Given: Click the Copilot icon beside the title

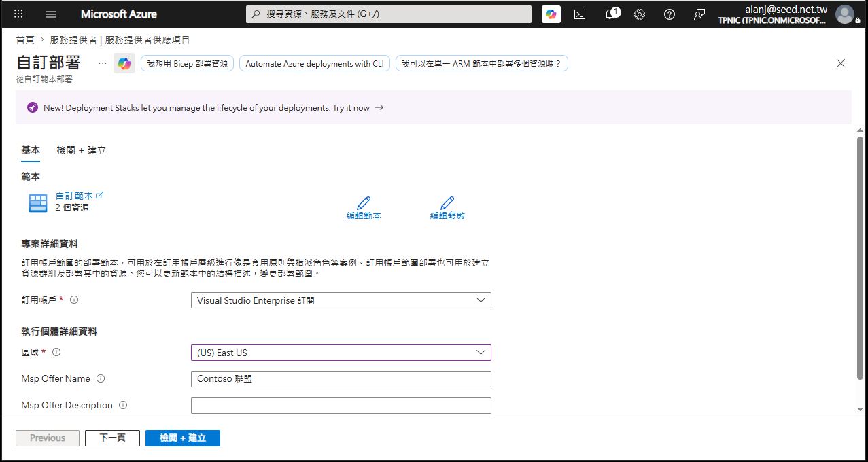Looking at the screenshot, I should pos(124,63).
